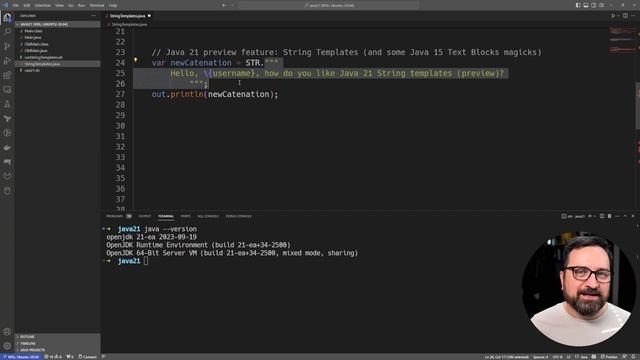Open the Terminal menu
The height and width of the screenshot is (360, 640).
[97, 5]
